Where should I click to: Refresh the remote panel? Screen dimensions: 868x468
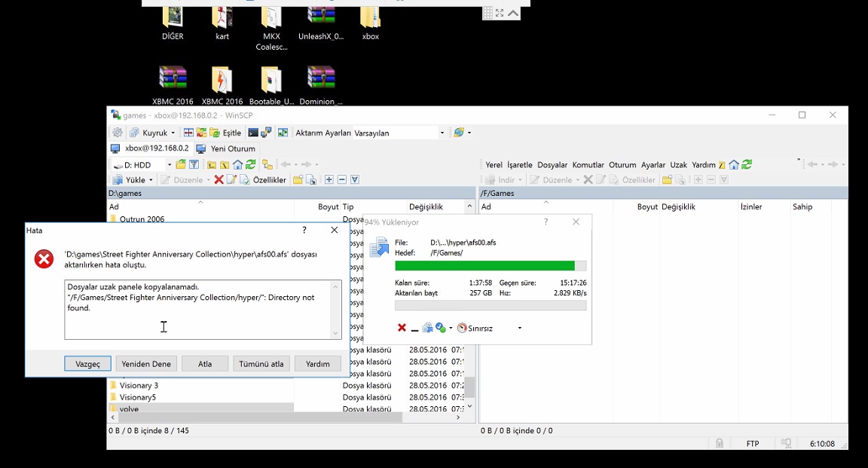pyautogui.click(x=747, y=164)
